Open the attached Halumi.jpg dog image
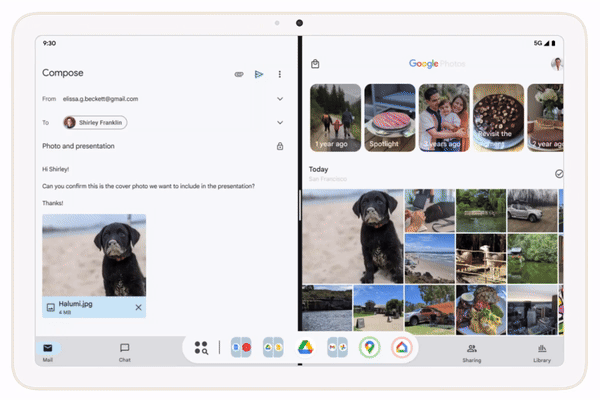 (94, 255)
